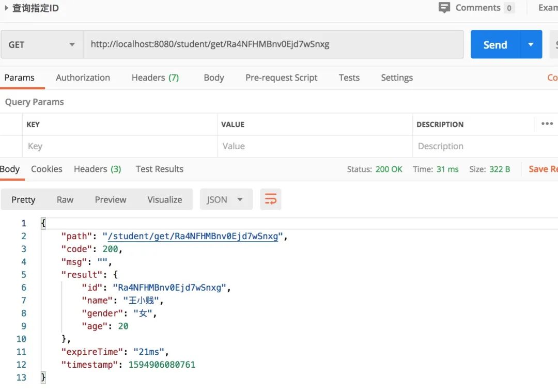
Task: Select the Preview response view
Action: point(111,199)
